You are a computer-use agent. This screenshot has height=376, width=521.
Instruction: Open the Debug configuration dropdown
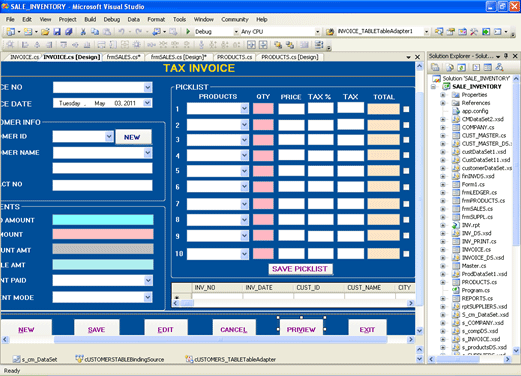236,32
